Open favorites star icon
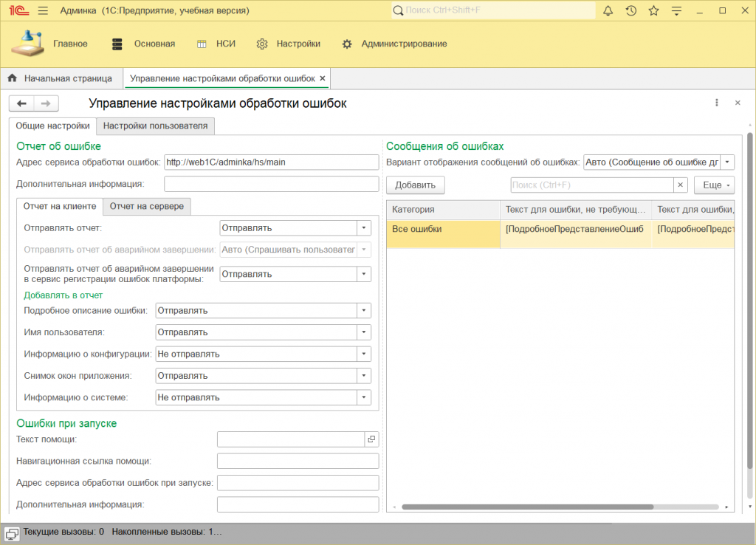Screen dimensions: 756x545 coord(653,11)
